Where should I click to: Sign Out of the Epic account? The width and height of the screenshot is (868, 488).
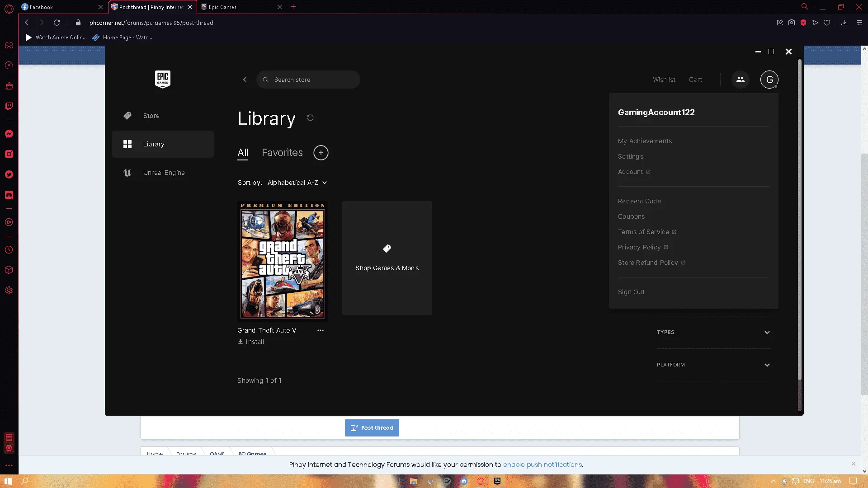click(631, 292)
